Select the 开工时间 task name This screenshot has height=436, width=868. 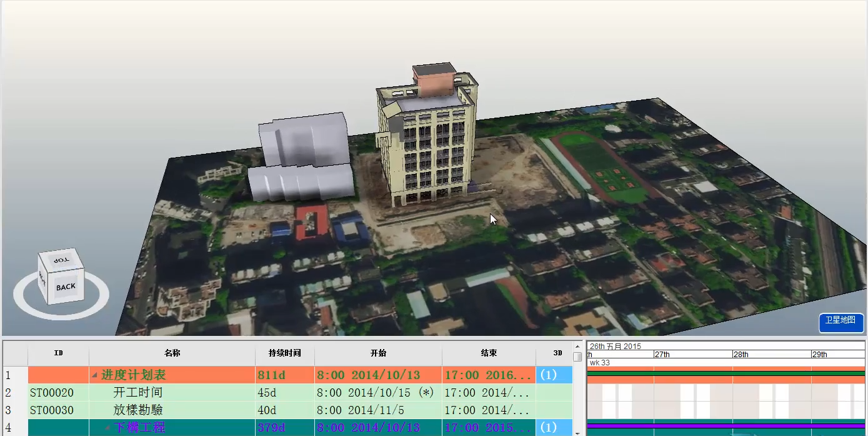[137, 393]
